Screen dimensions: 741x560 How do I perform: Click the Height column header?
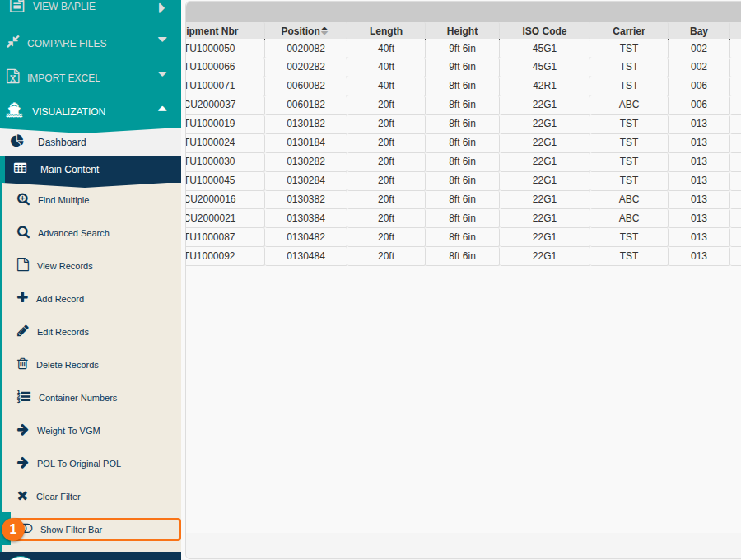[462, 31]
